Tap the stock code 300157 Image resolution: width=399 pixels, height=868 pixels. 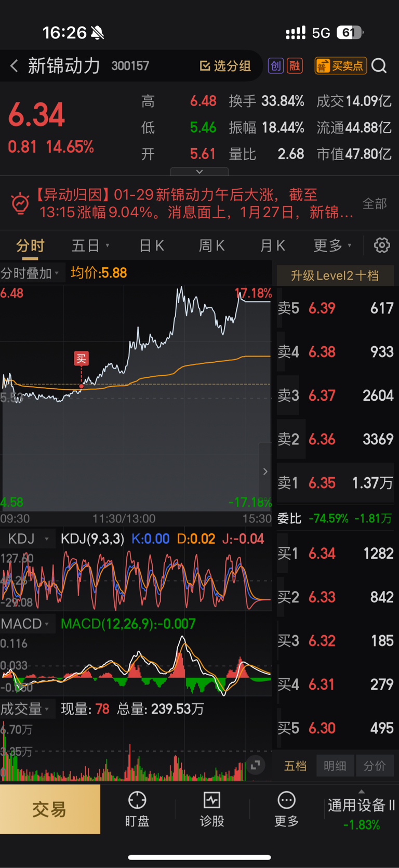point(130,66)
